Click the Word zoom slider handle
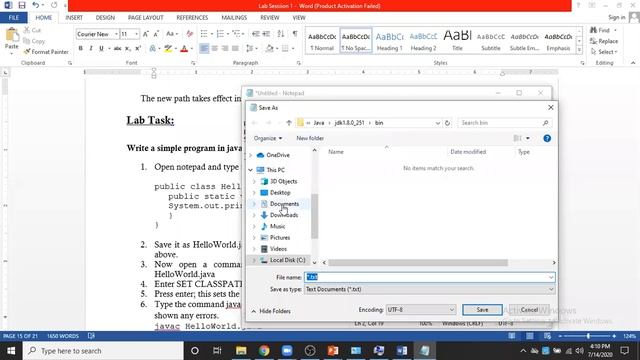640x360 pixels. 588,336
